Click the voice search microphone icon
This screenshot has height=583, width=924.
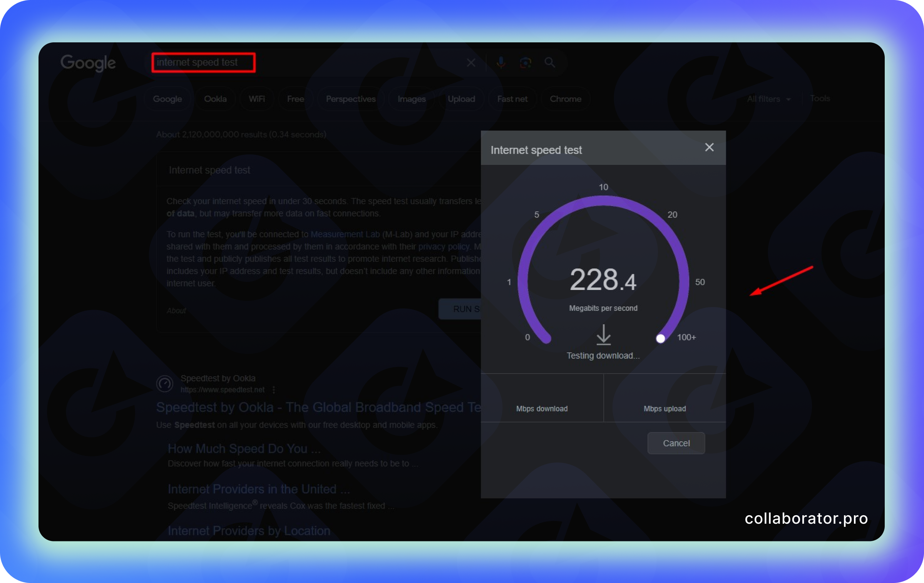(x=500, y=62)
